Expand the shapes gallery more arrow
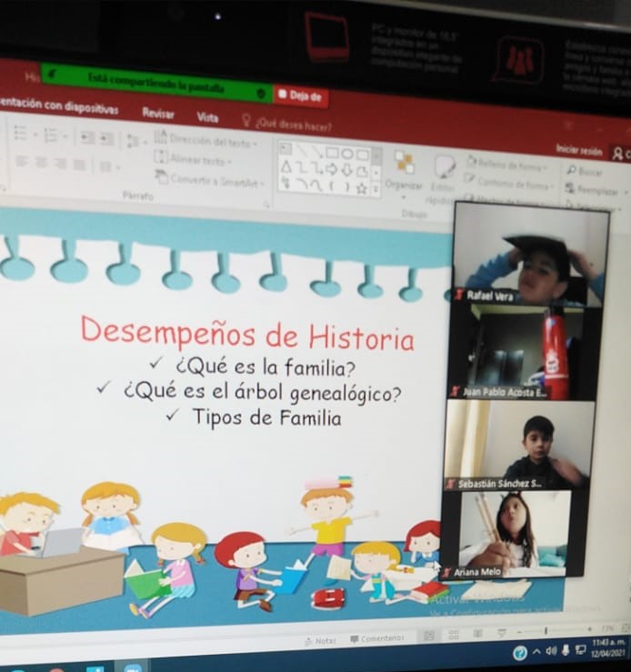This screenshot has width=631, height=672. pyautogui.click(x=376, y=189)
